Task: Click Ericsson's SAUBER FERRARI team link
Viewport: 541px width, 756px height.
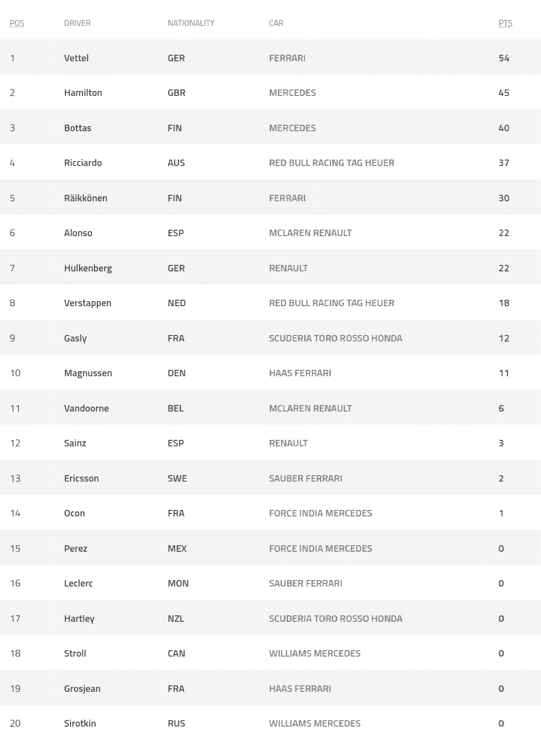Action: pos(306,478)
